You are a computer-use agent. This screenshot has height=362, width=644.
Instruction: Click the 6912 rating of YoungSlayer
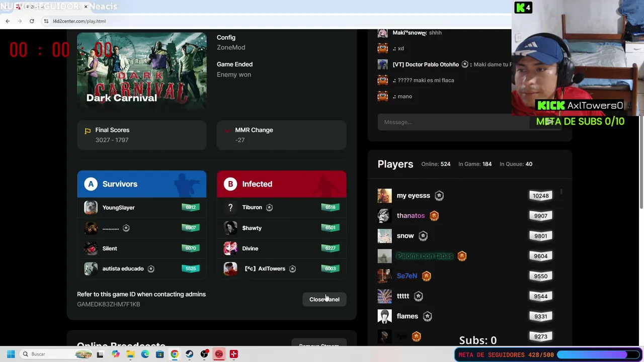tap(191, 207)
